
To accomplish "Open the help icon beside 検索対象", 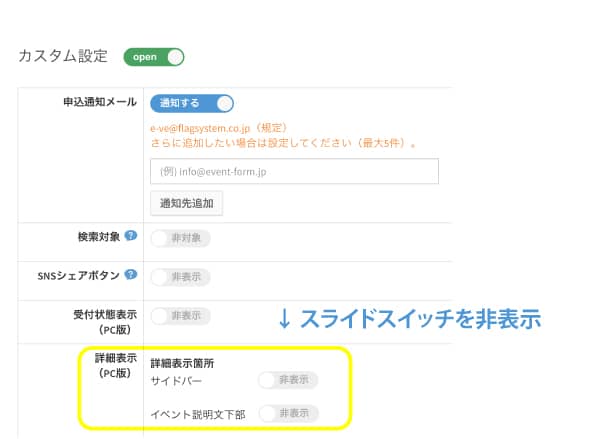I will tap(131, 236).
